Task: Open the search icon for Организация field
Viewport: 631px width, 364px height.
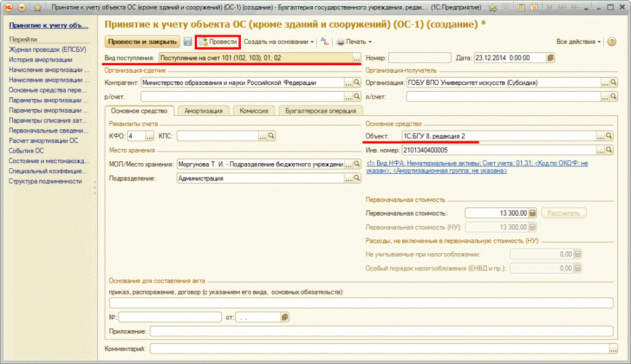Action: click(x=613, y=83)
